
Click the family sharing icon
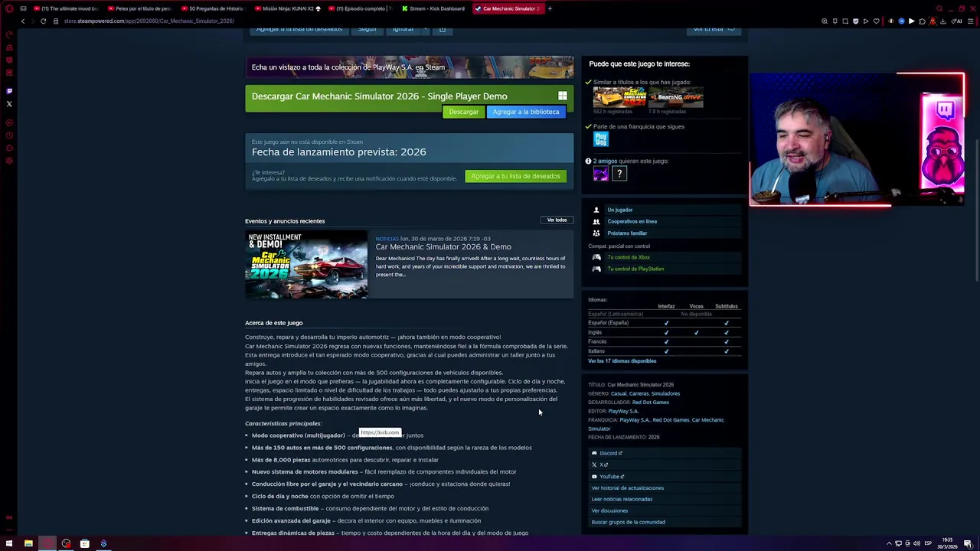point(596,233)
